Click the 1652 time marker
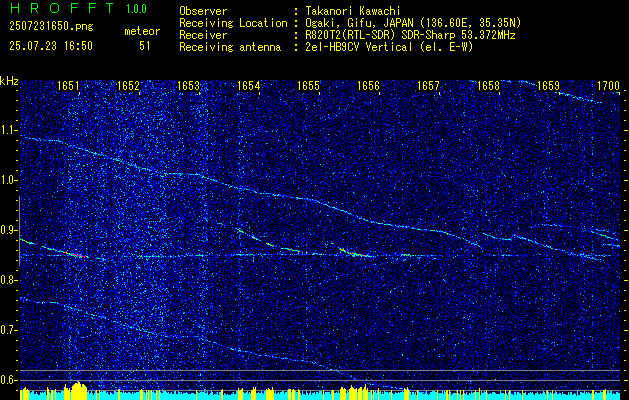The width and height of the screenshot is (629, 400). [x=128, y=85]
